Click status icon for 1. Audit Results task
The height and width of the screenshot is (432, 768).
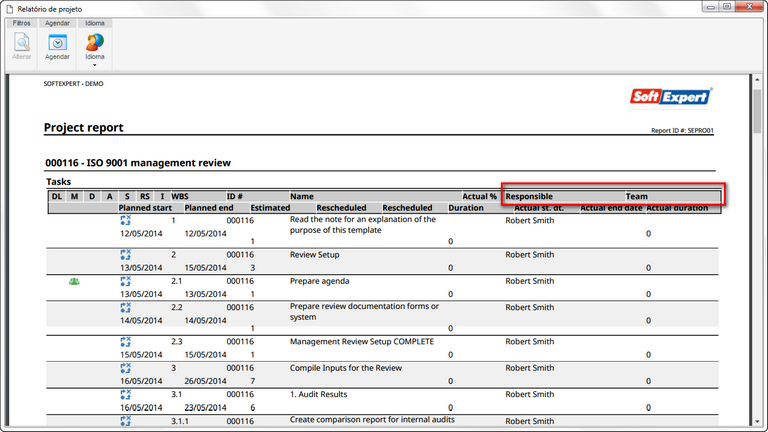(126, 395)
